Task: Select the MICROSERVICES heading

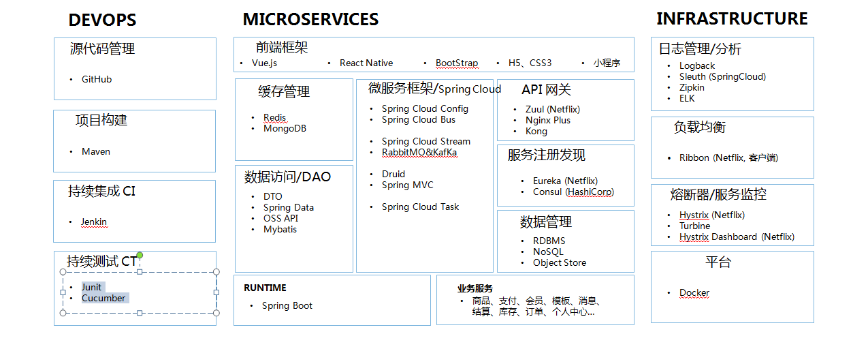Action: tap(310, 20)
